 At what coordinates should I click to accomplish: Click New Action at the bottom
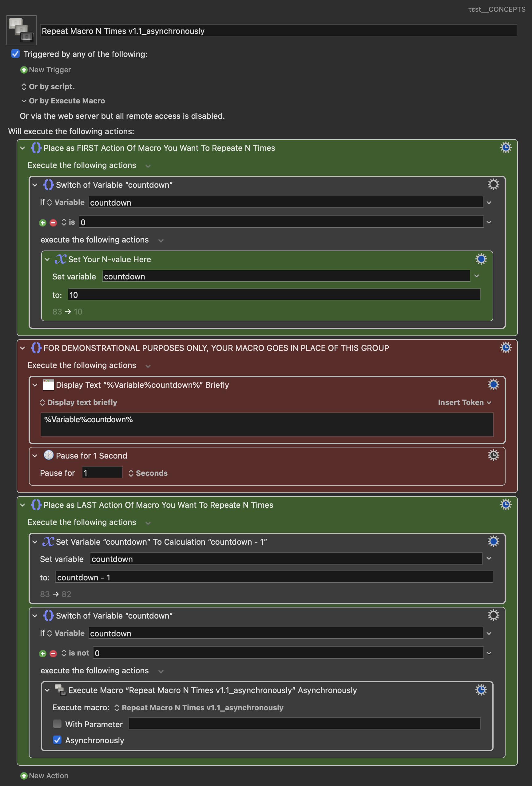(45, 776)
